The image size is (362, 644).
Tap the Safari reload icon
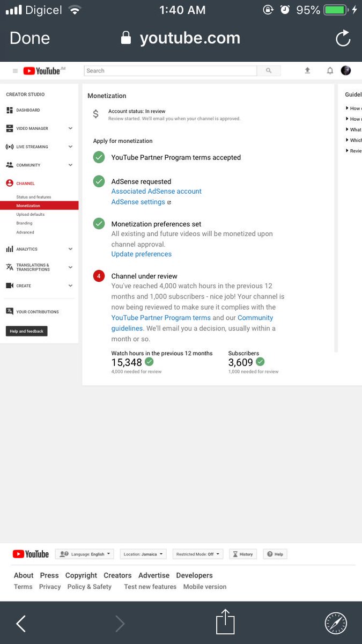(343, 38)
